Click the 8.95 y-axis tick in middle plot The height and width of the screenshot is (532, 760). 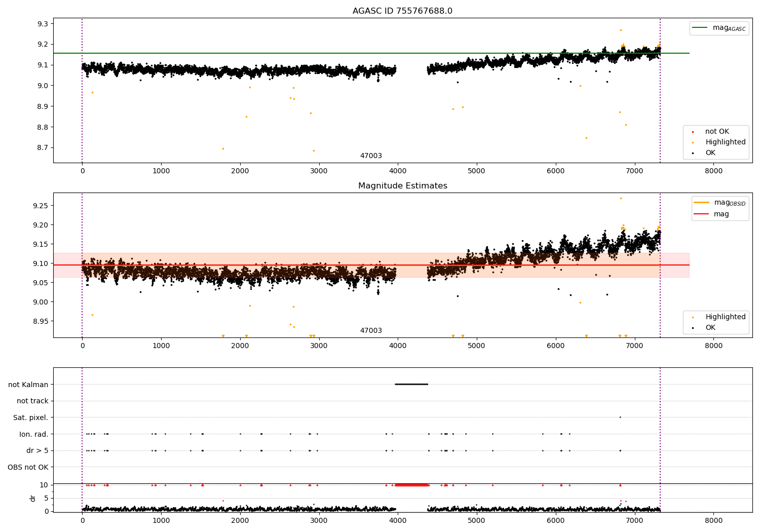[41, 321]
